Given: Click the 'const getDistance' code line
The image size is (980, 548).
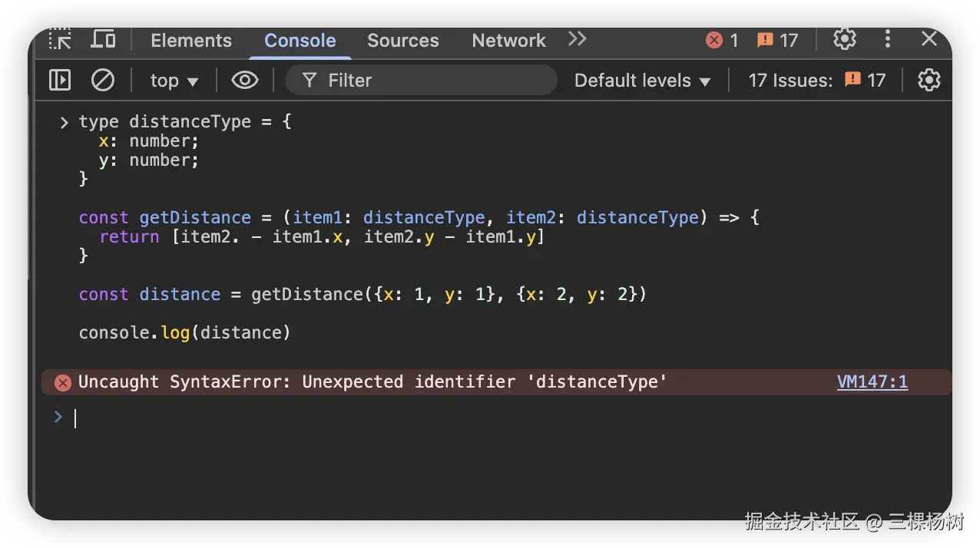Looking at the screenshot, I should pyautogui.click(x=419, y=217).
